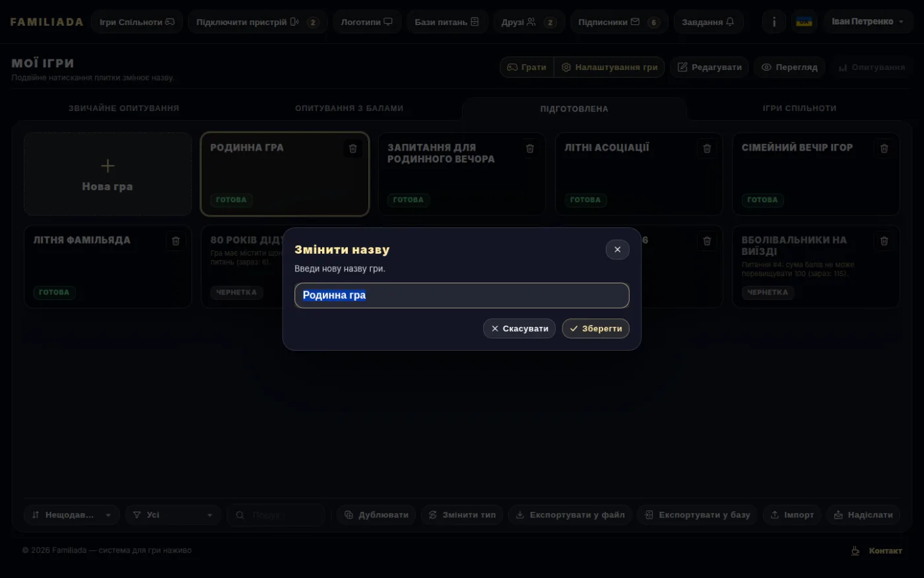Click Зберегти to save new name
Image resolution: width=924 pixels, height=578 pixels.
(595, 329)
